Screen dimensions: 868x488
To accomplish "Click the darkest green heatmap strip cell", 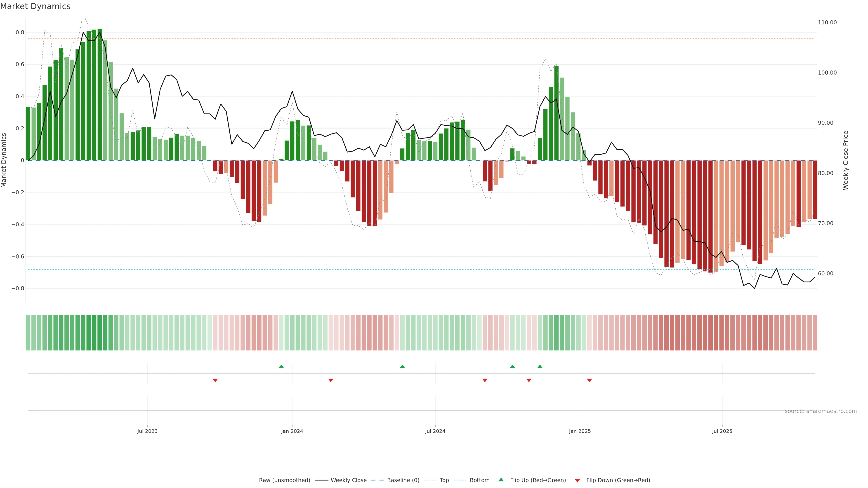I will pyautogui.click(x=99, y=333).
